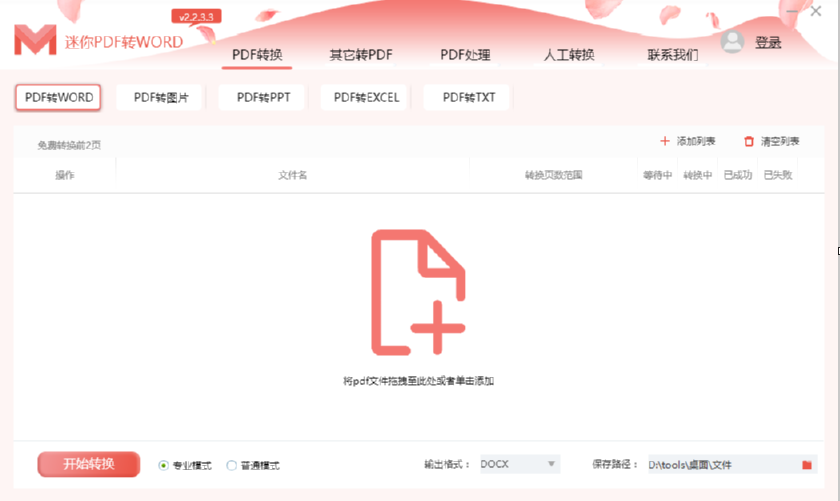Switch to the 人工转换 tab

tap(569, 55)
